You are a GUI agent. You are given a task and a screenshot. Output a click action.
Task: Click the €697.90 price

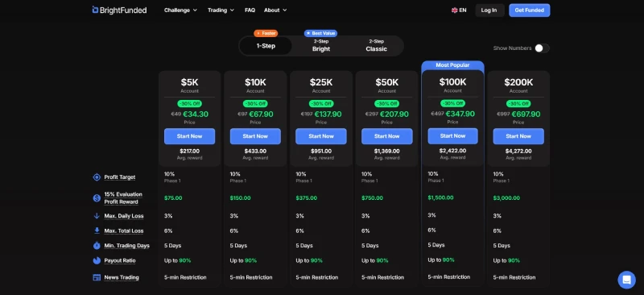tap(526, 114)
